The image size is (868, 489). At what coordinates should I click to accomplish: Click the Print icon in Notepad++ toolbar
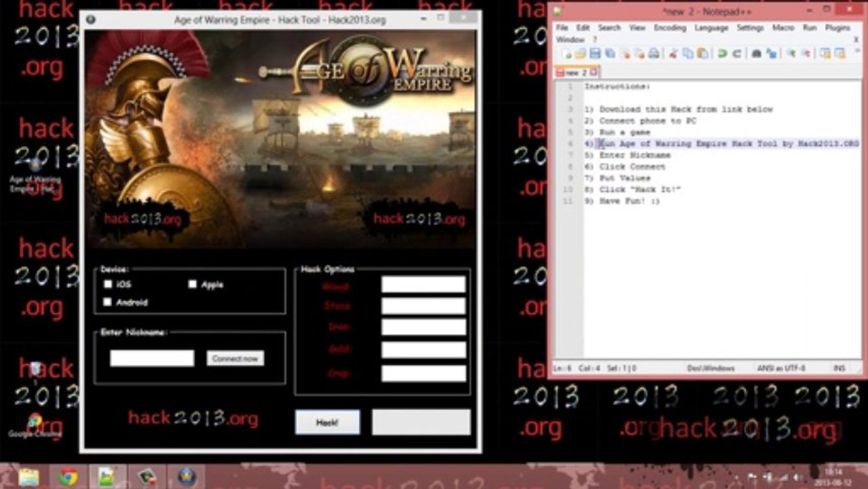coord(654,54)
